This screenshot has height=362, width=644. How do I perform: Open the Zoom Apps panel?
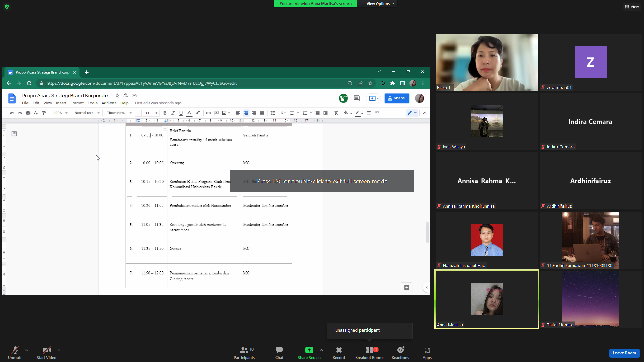(427, 353)
